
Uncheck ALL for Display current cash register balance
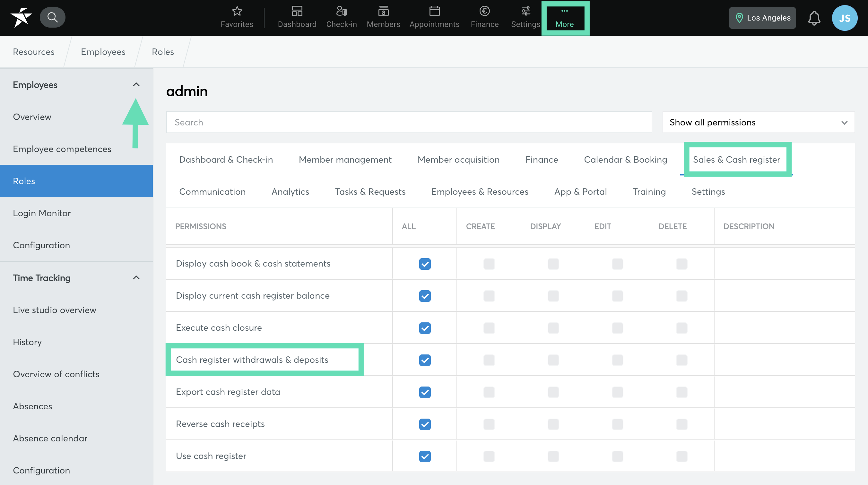coord(425,296)
